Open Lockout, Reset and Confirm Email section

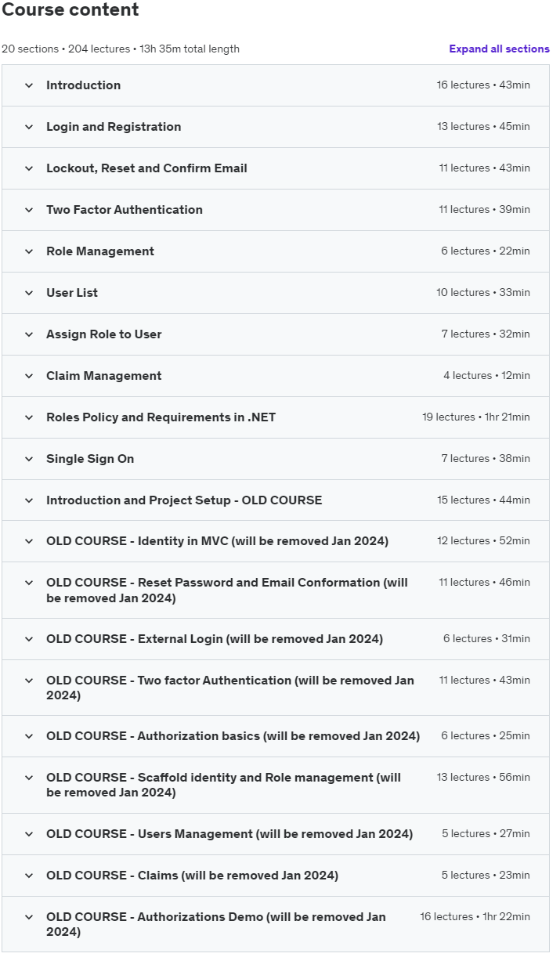point(276,168)
